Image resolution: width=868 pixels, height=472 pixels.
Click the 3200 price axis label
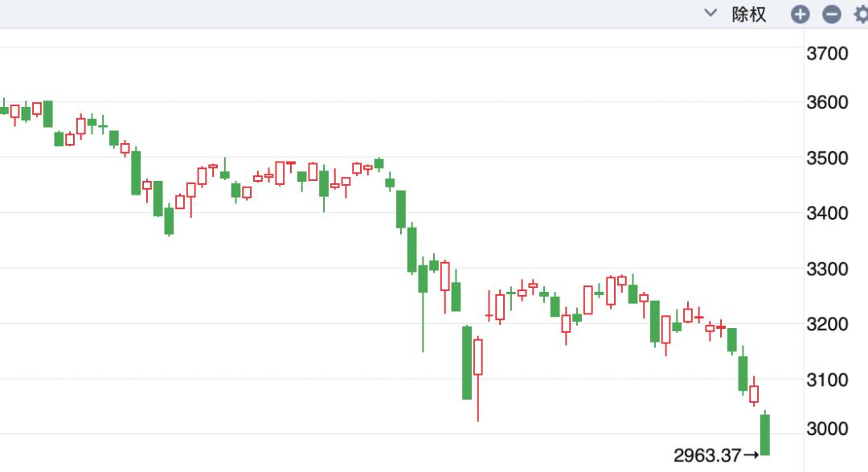pyautogui.click(x=827, y=325)
